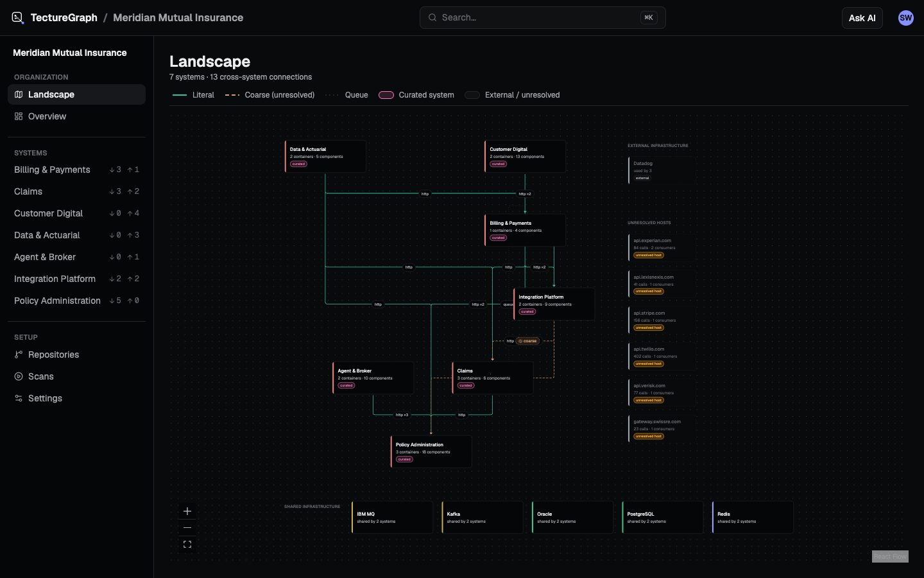Click the Repositories branch icon
This screenshot has height=578, width=924.
[19, 355]
